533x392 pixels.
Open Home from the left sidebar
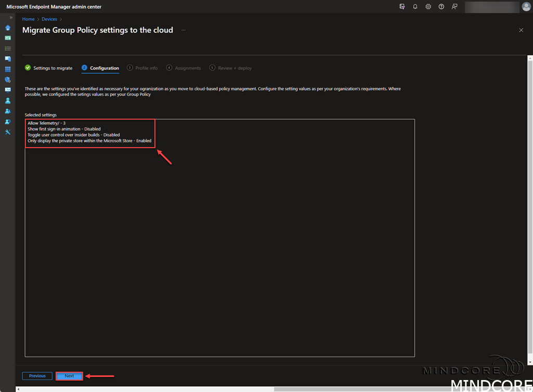8,28
